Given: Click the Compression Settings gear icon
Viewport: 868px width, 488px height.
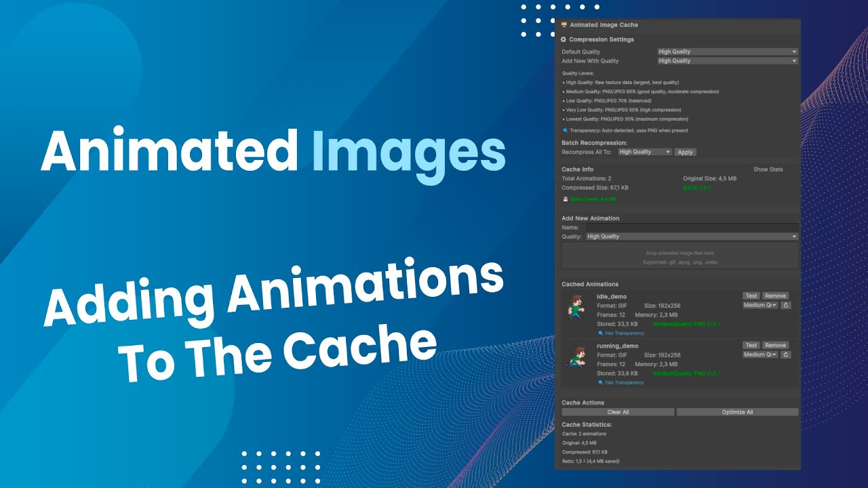Looking at the screenshot, I should [x=564, y=39].
